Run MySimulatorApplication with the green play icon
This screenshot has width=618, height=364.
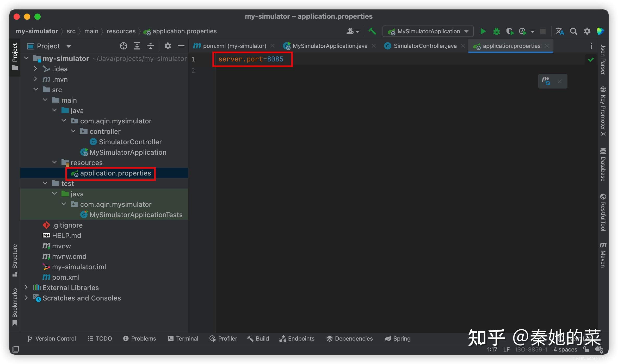(483, 32)
